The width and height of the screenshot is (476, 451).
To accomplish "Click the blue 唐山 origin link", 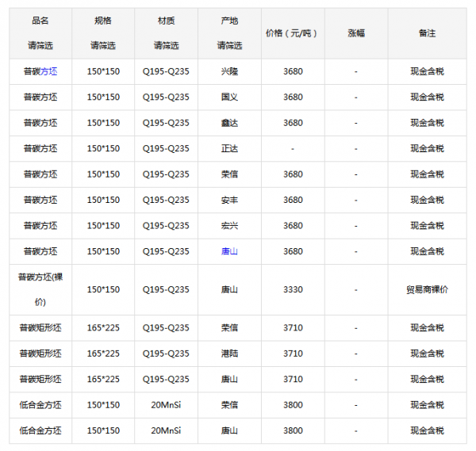I will click(x=229, y=251).
